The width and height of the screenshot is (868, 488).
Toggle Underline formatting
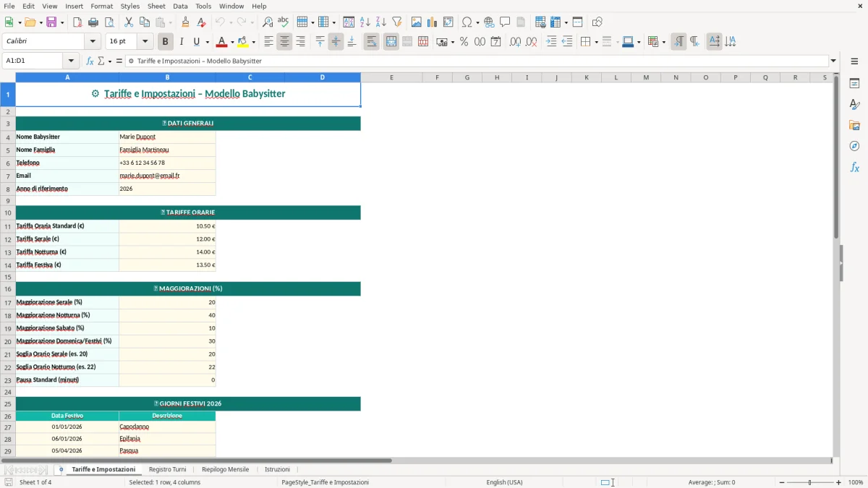(x=196, y=42)
